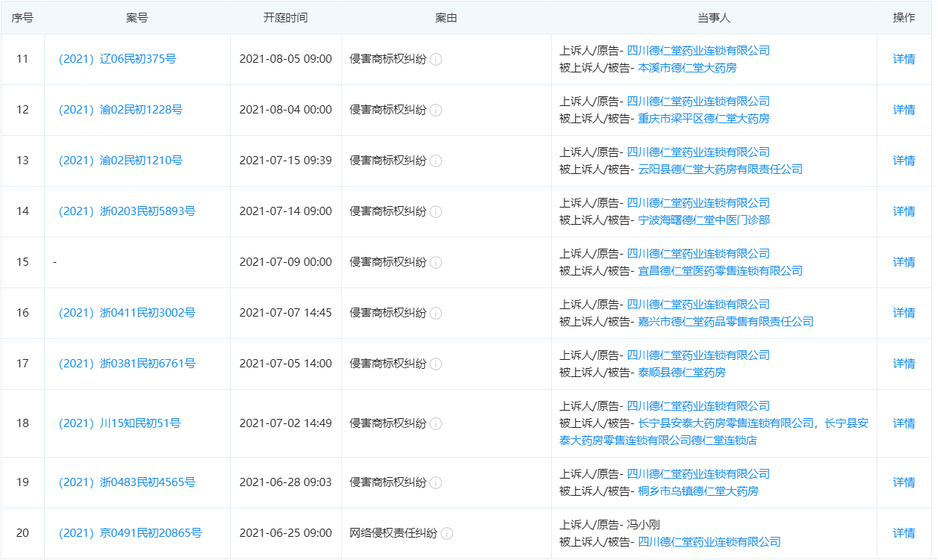Open plaintiff 四川德仁堂药业连锁有限公司 in row 18
The height and width of the screenshot is (560, 938).
698,406
